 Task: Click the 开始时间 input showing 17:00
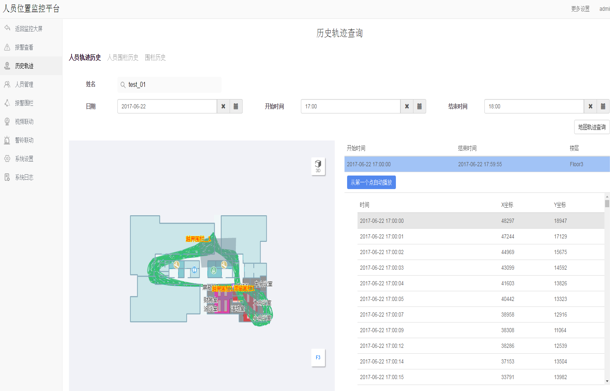click(351, 106)
